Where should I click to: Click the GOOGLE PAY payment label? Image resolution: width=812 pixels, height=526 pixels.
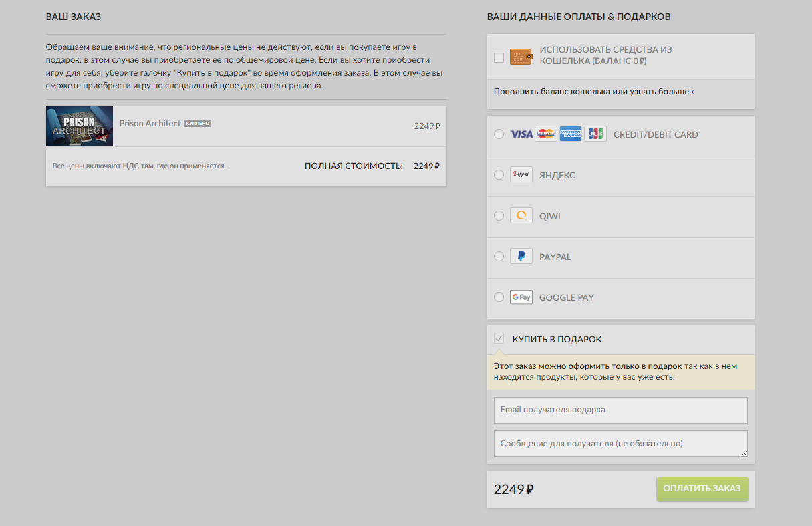coord(567,298)
